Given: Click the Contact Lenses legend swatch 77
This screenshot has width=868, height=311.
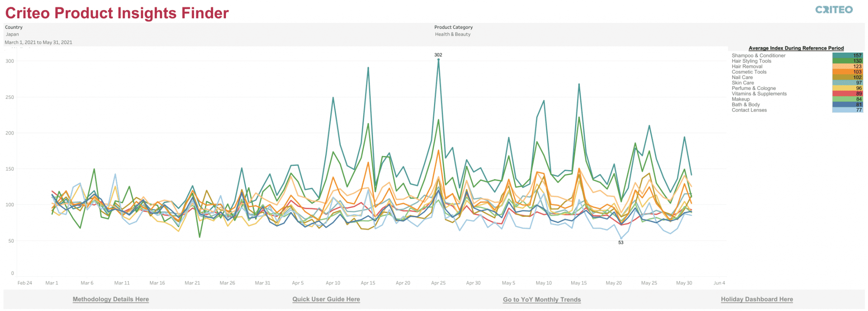Looking at the screenshot, I should (847, 110).
